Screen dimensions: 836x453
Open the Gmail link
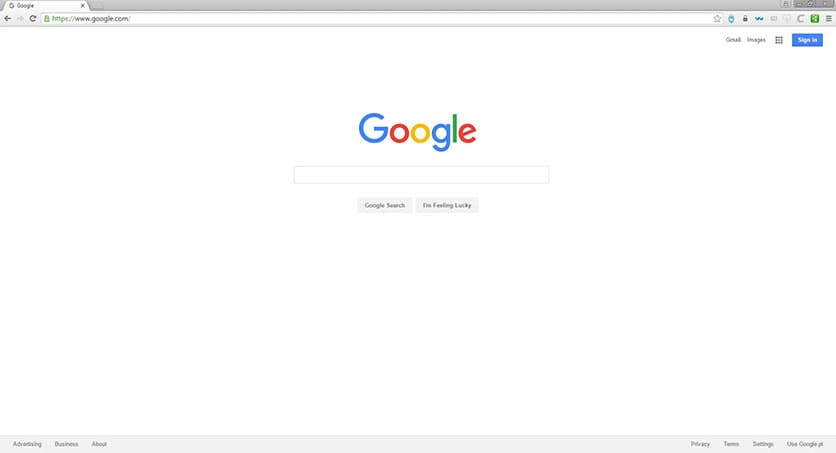733,40
